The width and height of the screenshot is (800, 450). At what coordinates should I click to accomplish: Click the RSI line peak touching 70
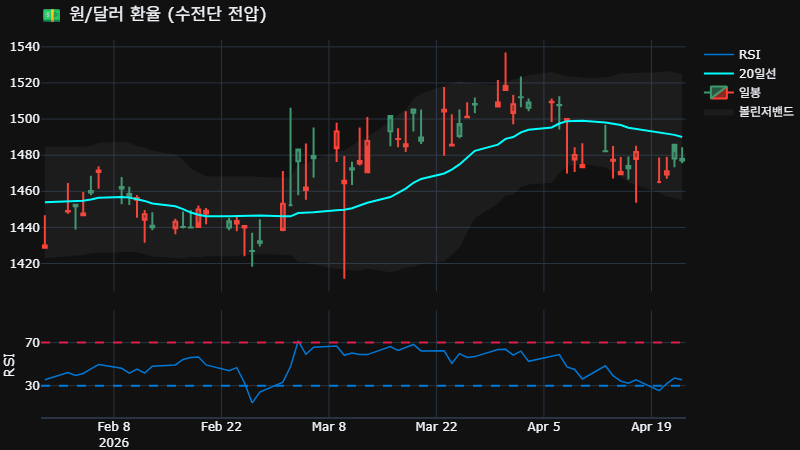tap(298, 342)
